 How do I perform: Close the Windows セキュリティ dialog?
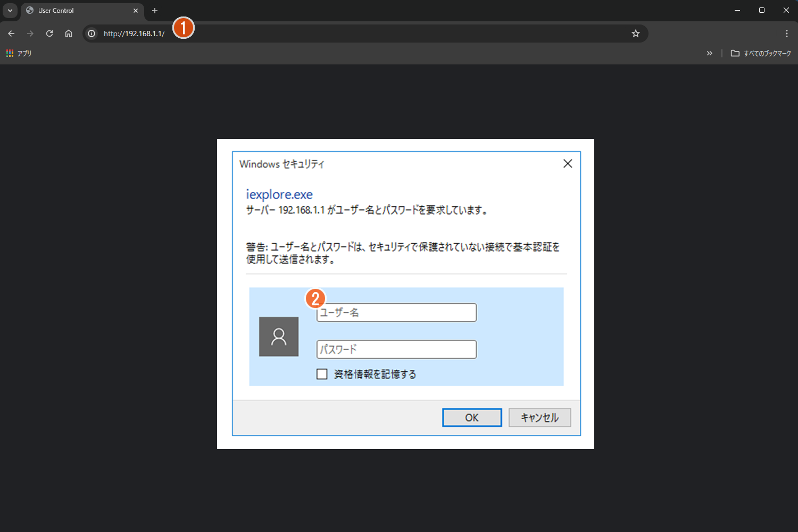pyautogui.click(x=568, y=163)
